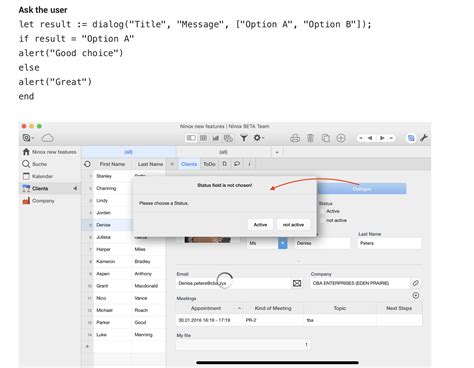The width and height of the screenshot is (474, 368).
Task: Click the Company field CBA ENTERPRISES
Action: [x=359, y=283]
